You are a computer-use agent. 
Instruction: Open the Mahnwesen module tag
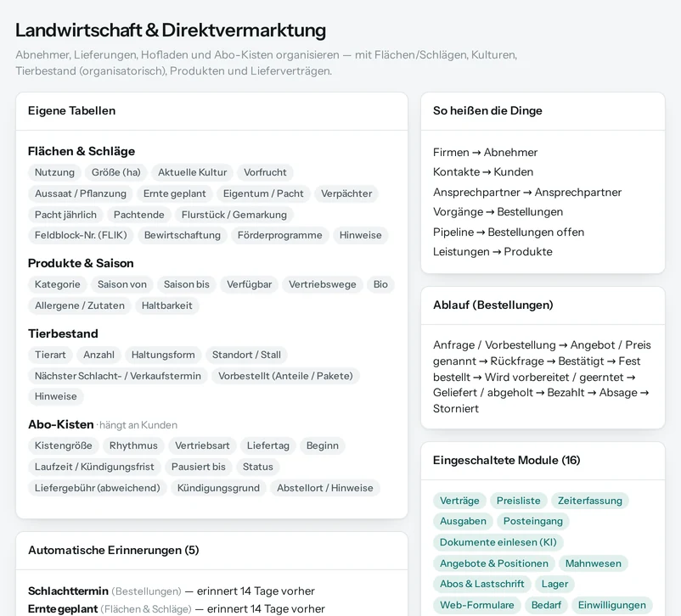[x=594, y=563]
